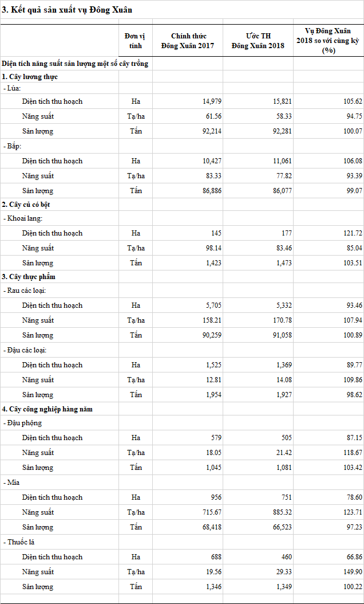Click the "so với cùng kỳ (%)" column header

[329, 41]
